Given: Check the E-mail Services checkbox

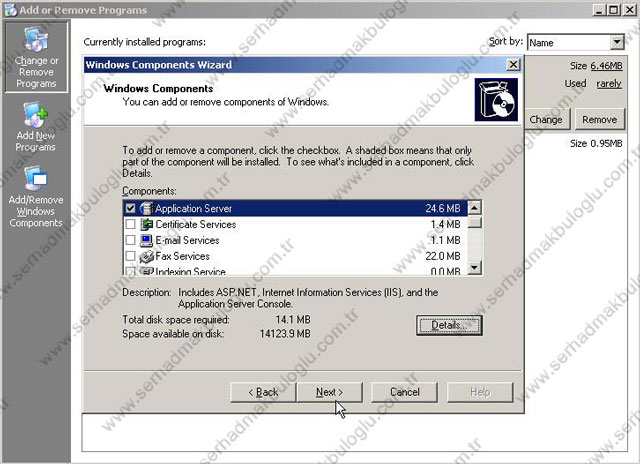Looking at the screenshot, I should click(130, 240).
